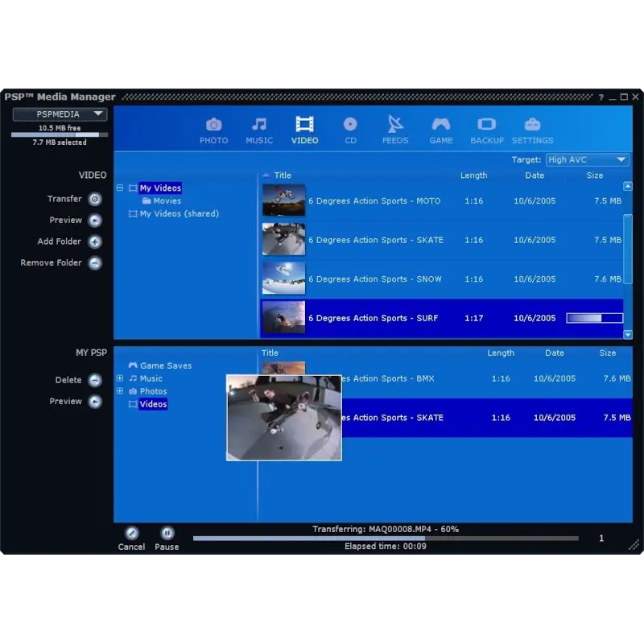
Task: Pause the current file transfer
Action: pyautogui.click(x=167, y=533)
